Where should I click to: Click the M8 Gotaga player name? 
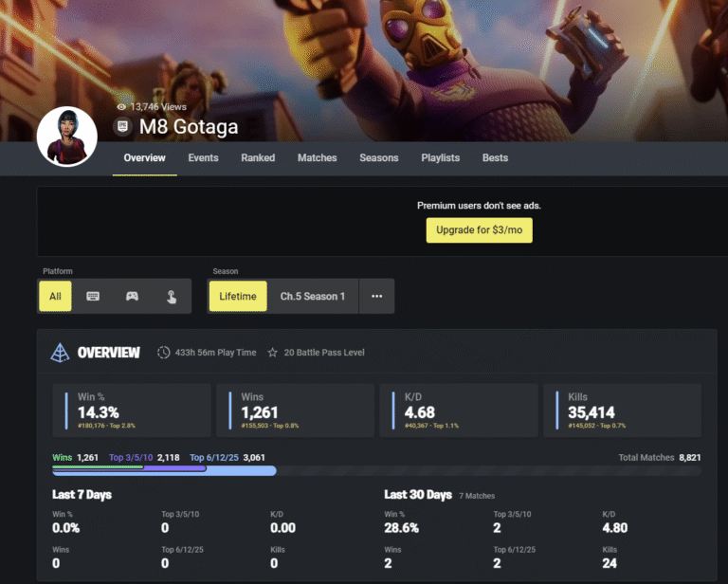[x=189, y=127]
